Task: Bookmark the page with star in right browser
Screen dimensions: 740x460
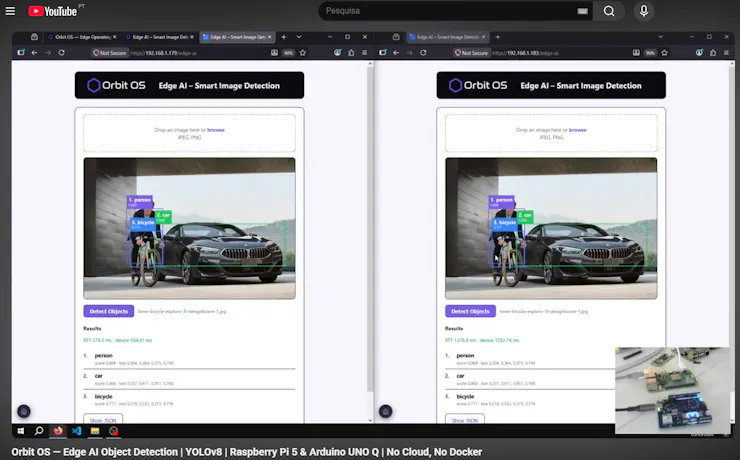Action: (665, 53)
